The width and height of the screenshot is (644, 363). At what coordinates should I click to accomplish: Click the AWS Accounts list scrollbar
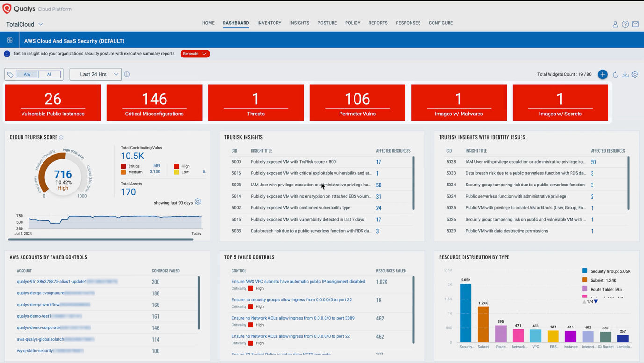pyautogui.click(x=199, y=303)
